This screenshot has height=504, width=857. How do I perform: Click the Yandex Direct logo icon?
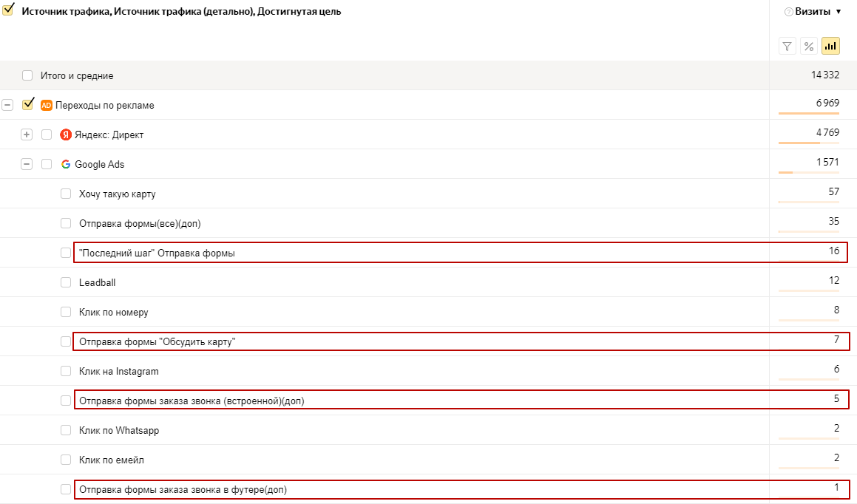66,134
